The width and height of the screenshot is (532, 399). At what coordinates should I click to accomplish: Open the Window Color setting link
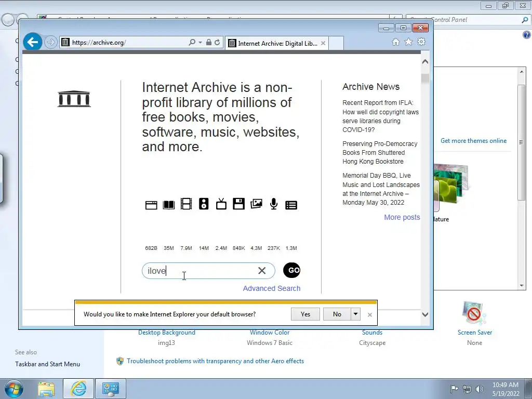pos(270,332)
